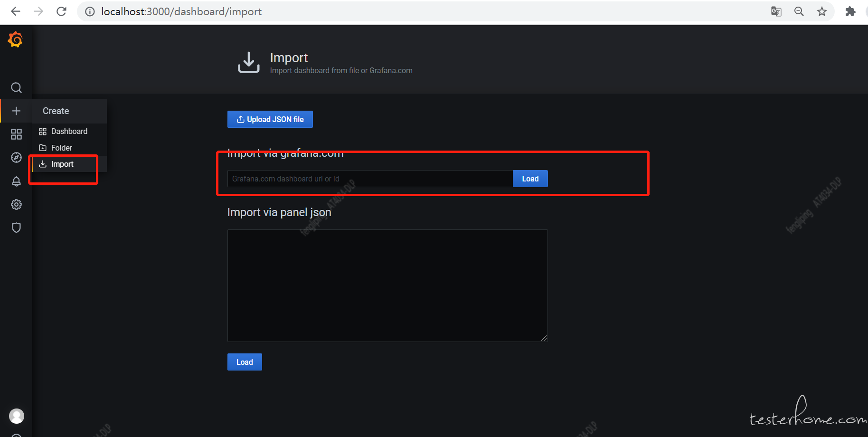Click the Upload JSON file button
This screenshot has width=868, height=437.
pyautogui.click(x=270, y=119)
